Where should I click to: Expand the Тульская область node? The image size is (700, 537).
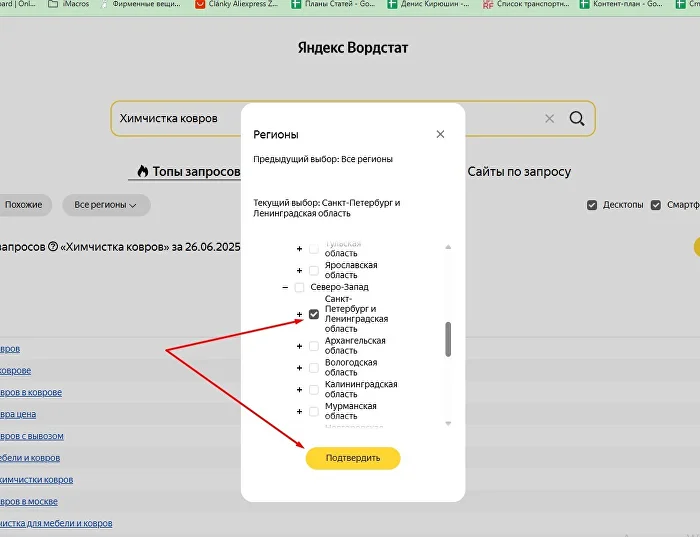point(300,249)
